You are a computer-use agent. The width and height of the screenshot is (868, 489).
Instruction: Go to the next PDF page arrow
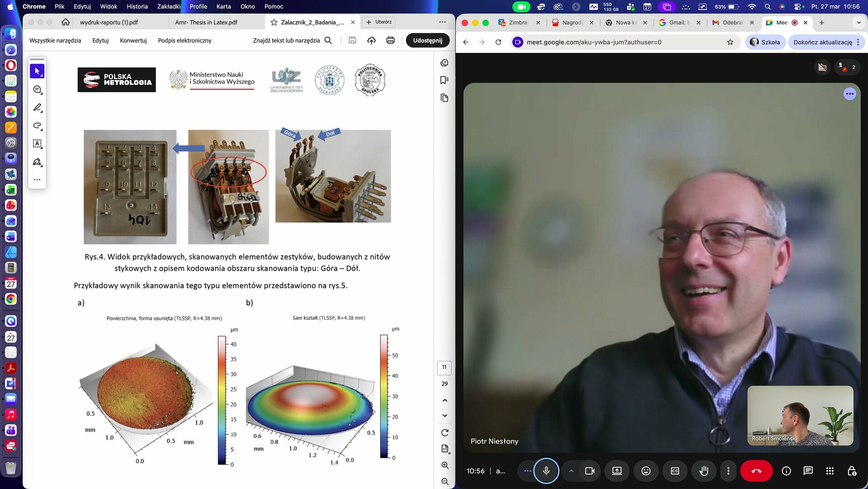coord(445,416)
